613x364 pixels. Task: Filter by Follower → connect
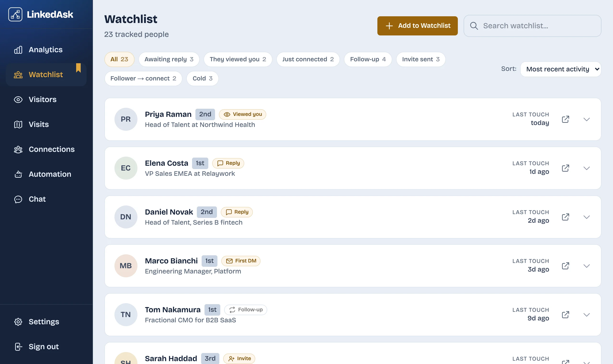[x=143, y=79]
